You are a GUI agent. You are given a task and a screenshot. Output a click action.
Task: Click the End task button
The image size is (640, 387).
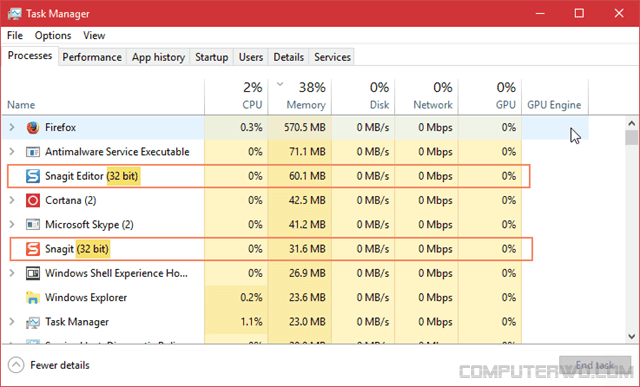pos(595,365)
